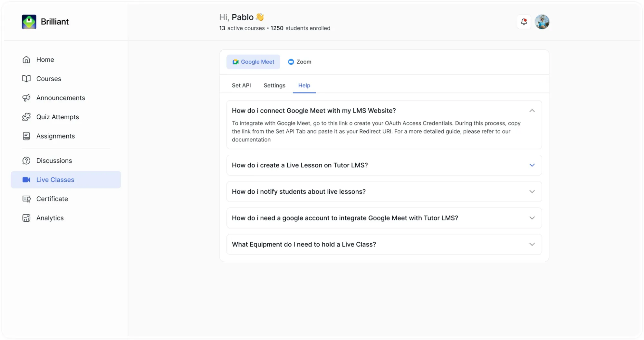Open the Analytics chart icon
This screenshot has width=644, height=340.
(x=26, y=218)
